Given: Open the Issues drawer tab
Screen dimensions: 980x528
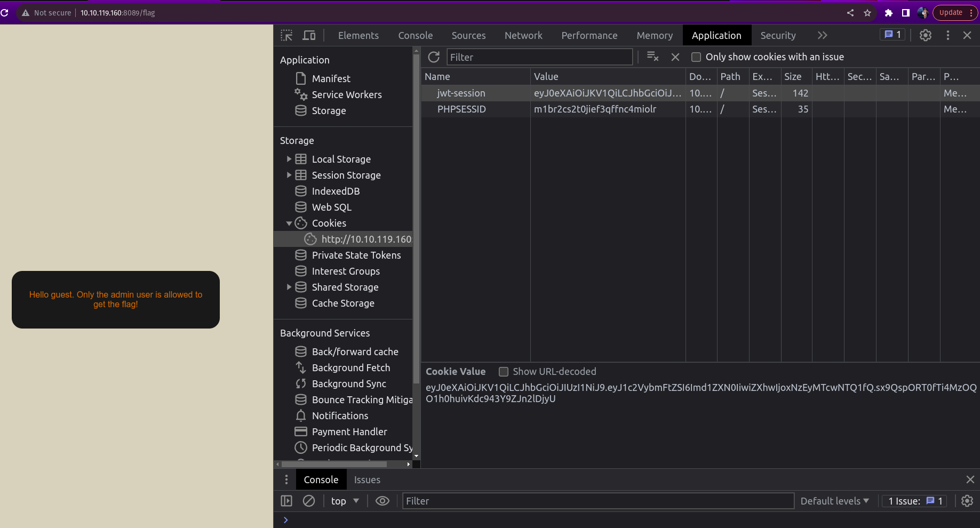Looking at the screenshot, I should [x=367, y=479].
